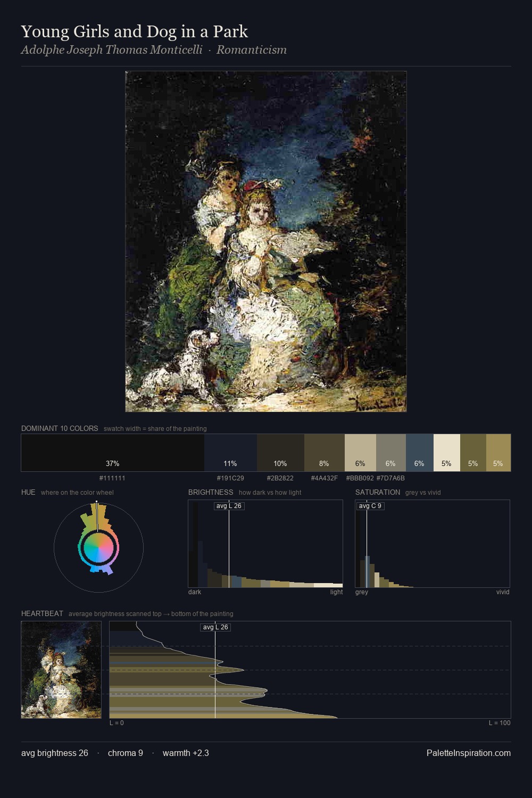
Task: Click the 'BRIGHTNESS' section heading
Action: click(x=211, y=492)
